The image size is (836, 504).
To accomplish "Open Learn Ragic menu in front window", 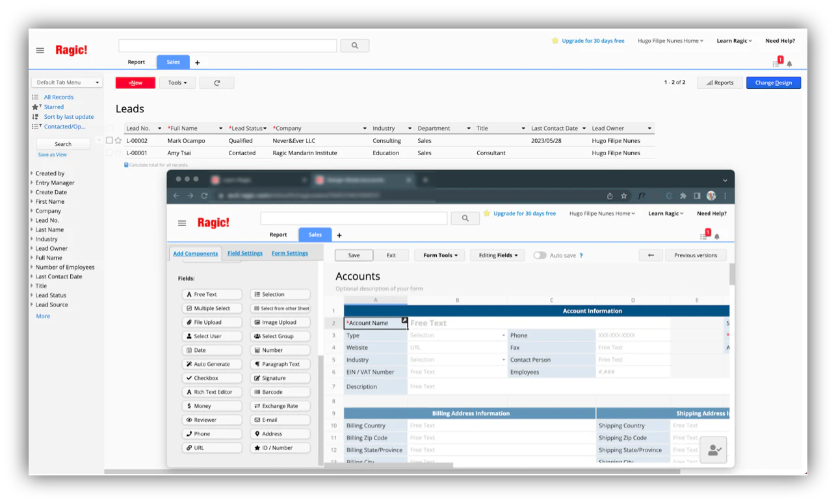I will click(x=666, y=214).
